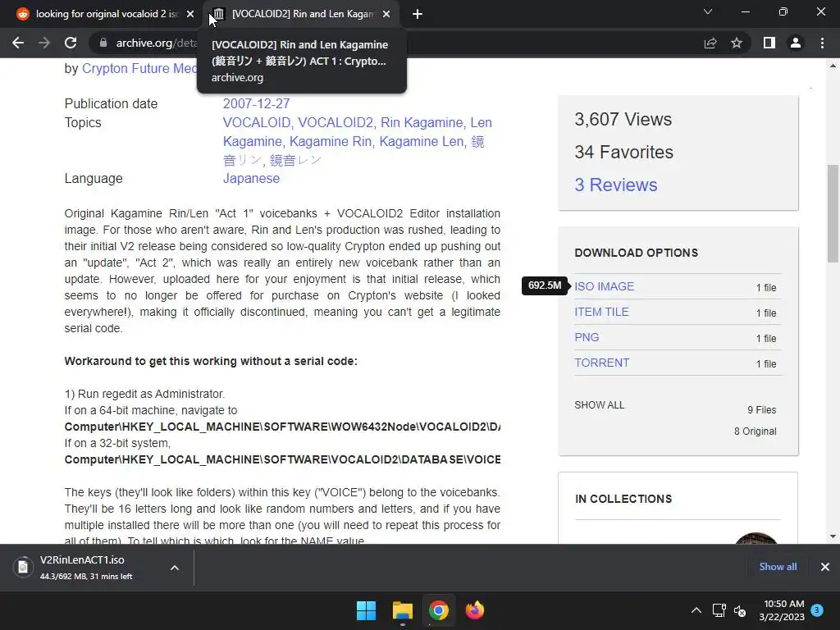Open the Japanese language link
Viewport: 840px width, 630px height.
[251, 178]
